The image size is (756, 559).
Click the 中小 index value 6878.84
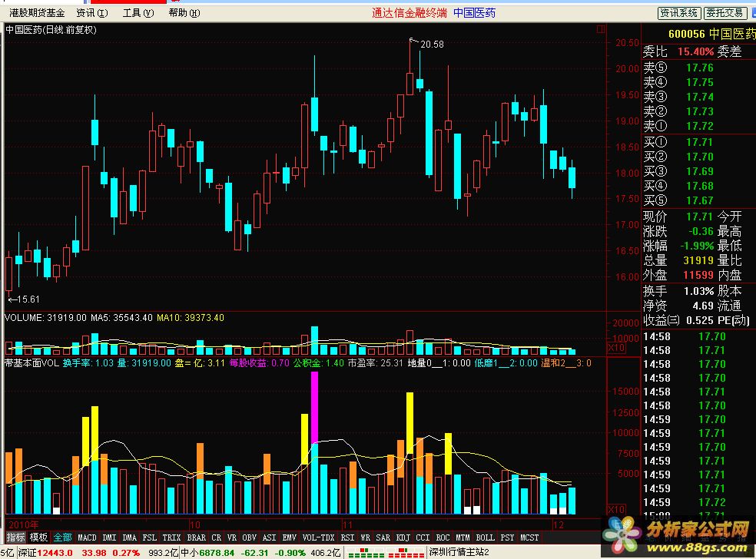(x=217, y=553)
